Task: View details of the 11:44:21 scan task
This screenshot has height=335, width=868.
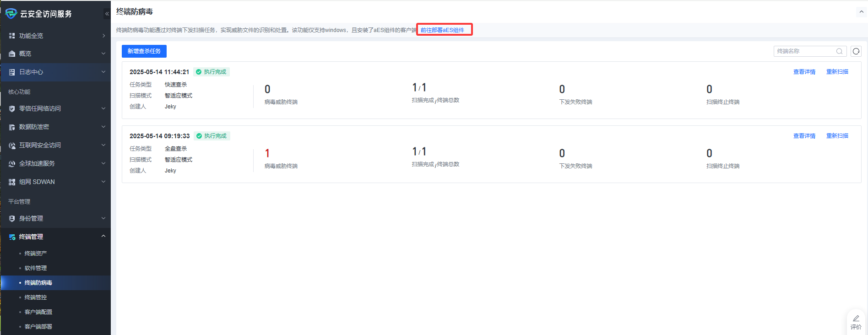Action: click(804, 72)
